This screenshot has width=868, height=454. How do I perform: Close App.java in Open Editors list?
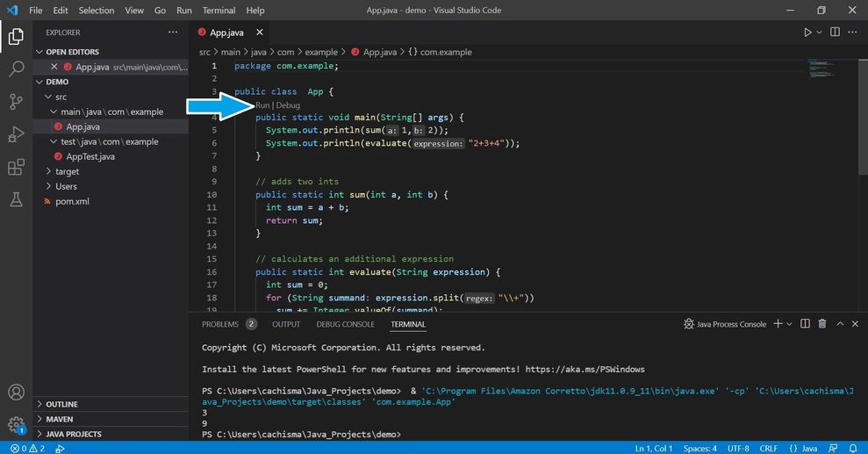pos(54,67)
